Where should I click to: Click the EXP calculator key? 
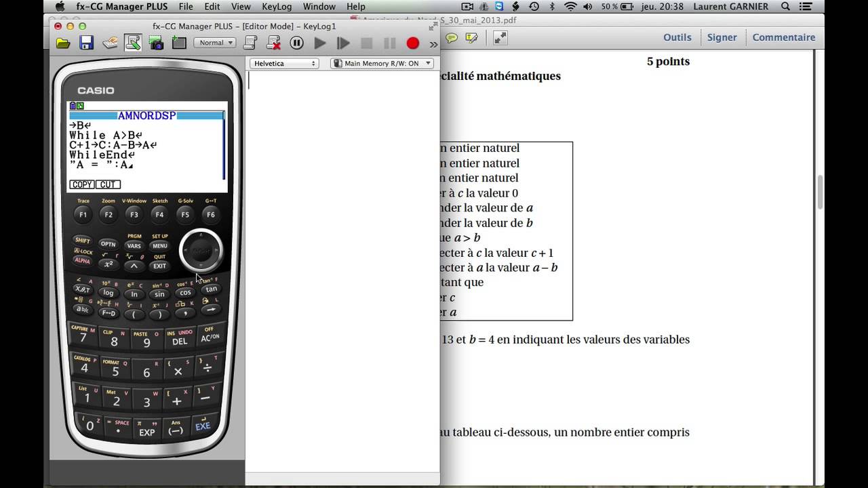146,432
